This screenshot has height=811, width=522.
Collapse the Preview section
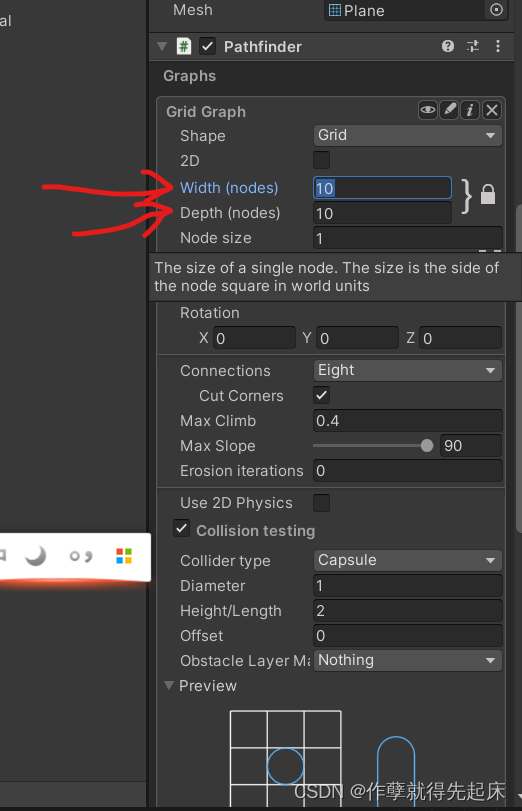[169, 685]
